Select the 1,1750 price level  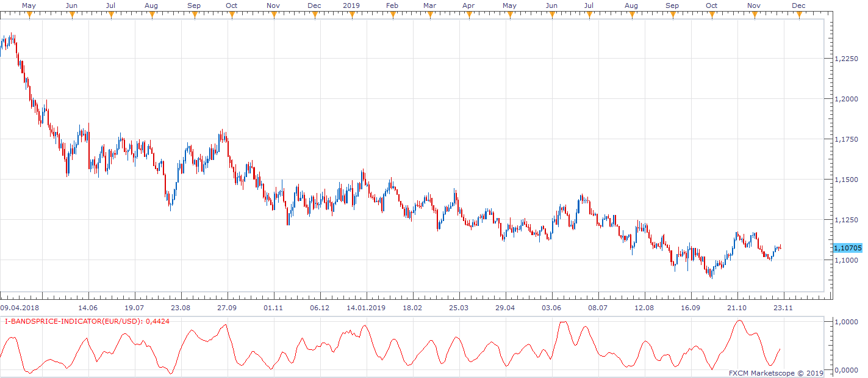click(845, 139)
